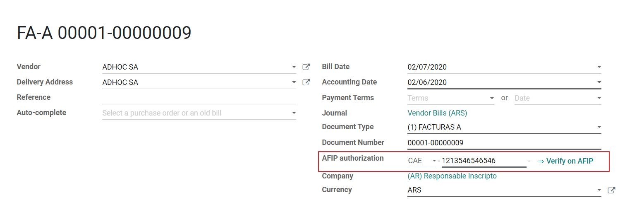Viewport: 644px width, 212px height.
Task: Open the Auto-complete purchase order dropdown
Action: [294, 113]
